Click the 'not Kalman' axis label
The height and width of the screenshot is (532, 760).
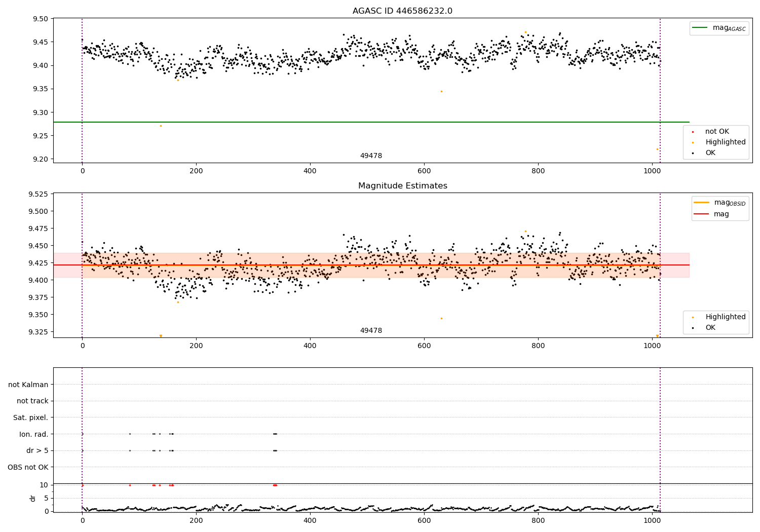pos(28,385)
